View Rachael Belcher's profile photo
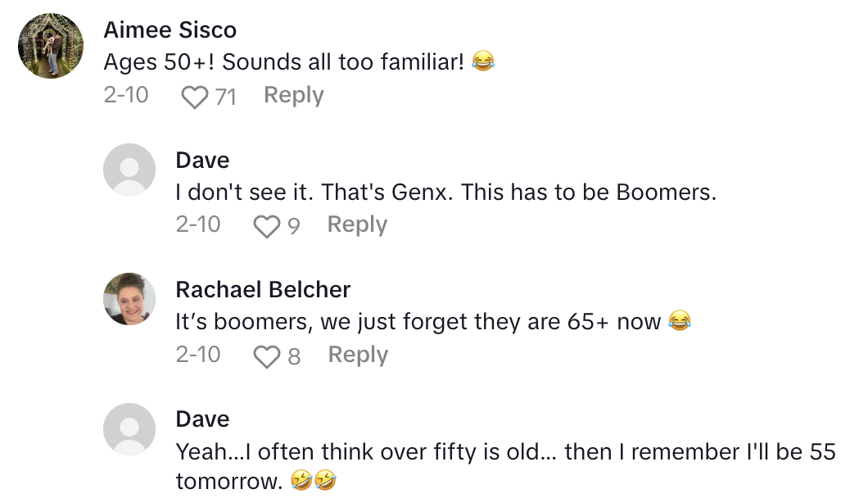868x498 pixels. coord(128,299)
